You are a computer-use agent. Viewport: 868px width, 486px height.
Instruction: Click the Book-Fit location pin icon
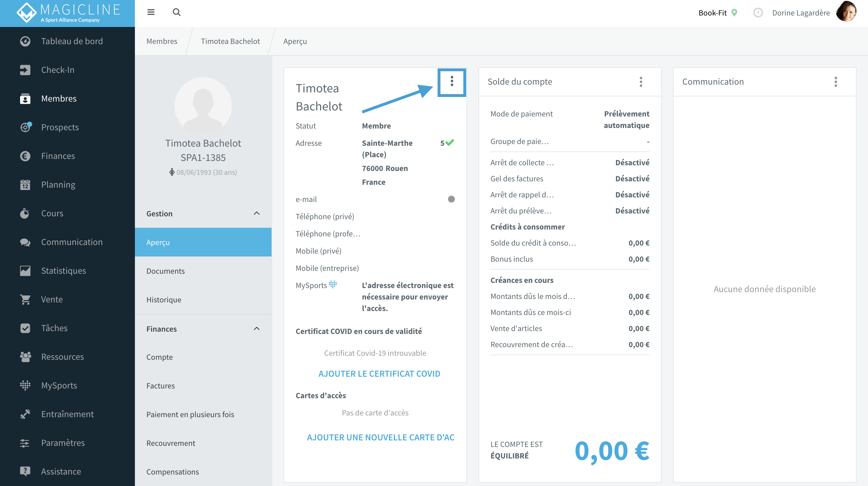pos(735,13)
